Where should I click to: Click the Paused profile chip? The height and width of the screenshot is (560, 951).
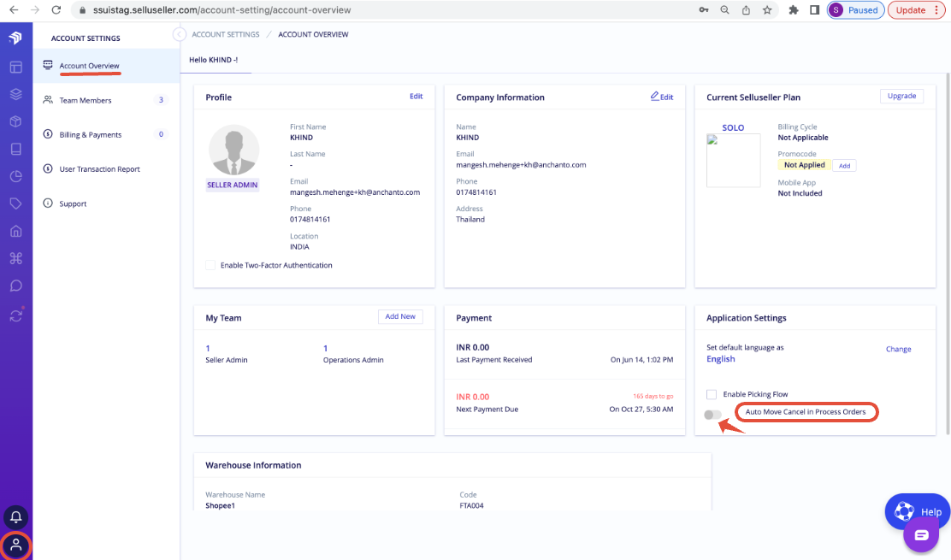pyautogui.click(x=856, y=9)
